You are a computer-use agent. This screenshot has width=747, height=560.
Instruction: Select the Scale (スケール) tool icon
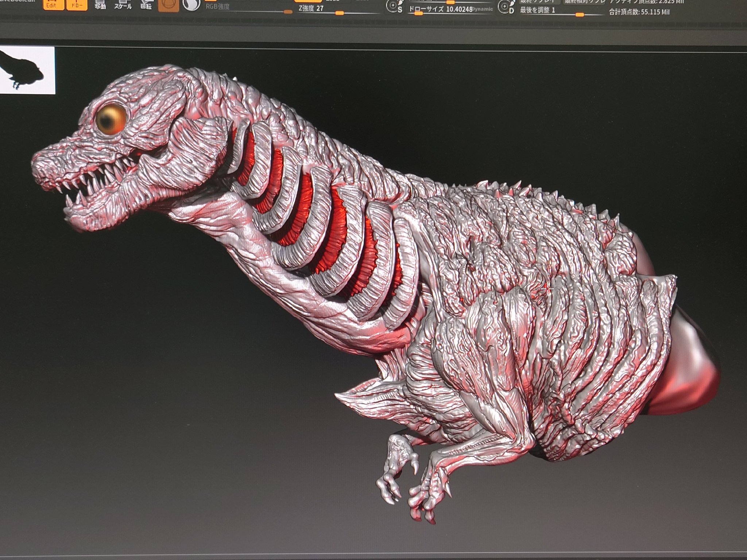pyautogui.click(x=123, y=5)
